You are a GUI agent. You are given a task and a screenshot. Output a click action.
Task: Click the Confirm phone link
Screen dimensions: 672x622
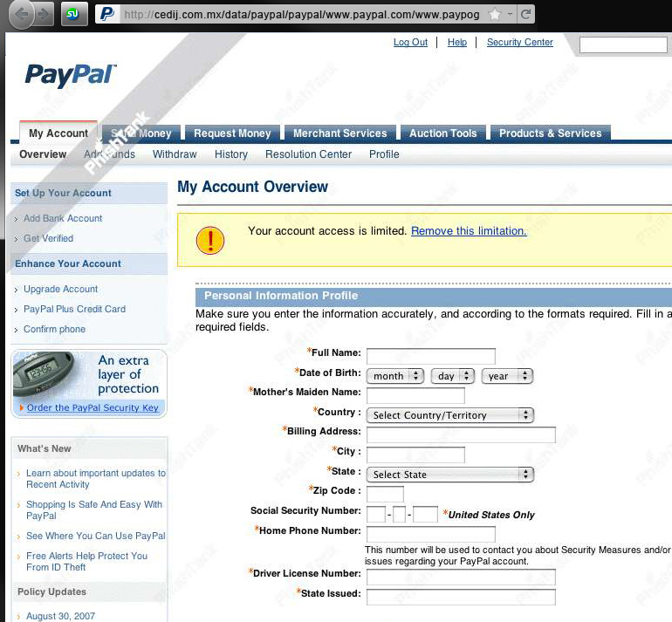[54, 329]
